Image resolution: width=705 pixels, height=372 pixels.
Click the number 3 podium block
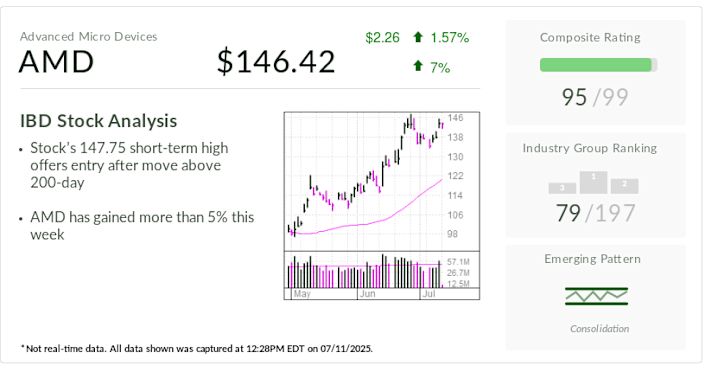[562, 188]
